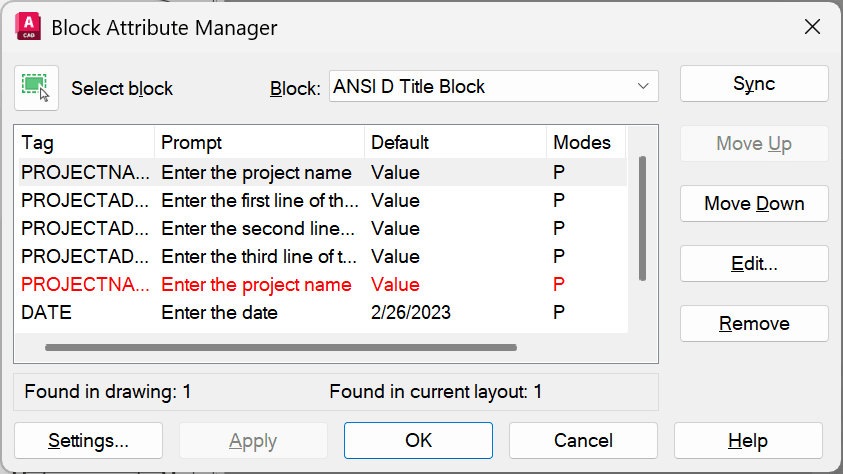Sort by the Tag column header
The width and height of the screenshot is (843, 474).
(x=86, y=143)
